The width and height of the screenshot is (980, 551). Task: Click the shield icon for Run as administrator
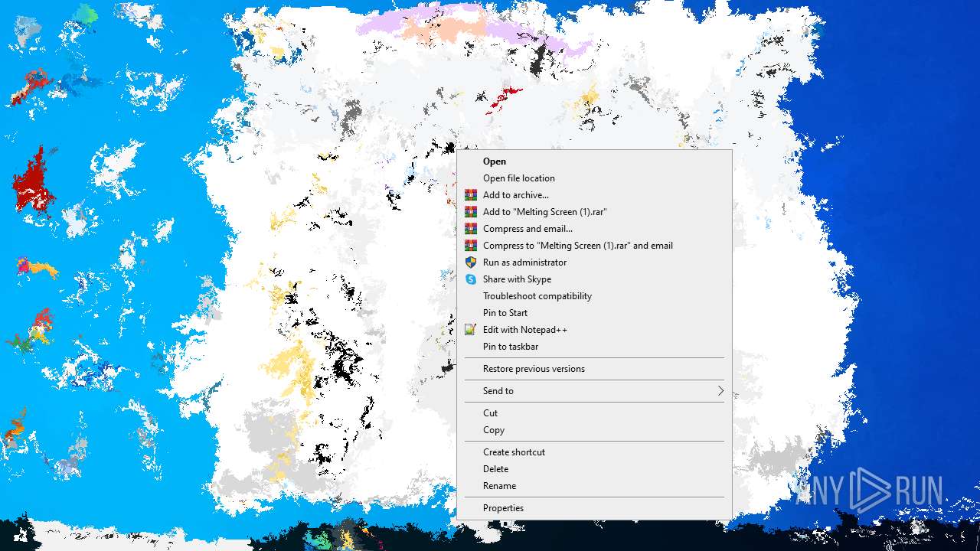pyautogui.click(x=471, y=262)
